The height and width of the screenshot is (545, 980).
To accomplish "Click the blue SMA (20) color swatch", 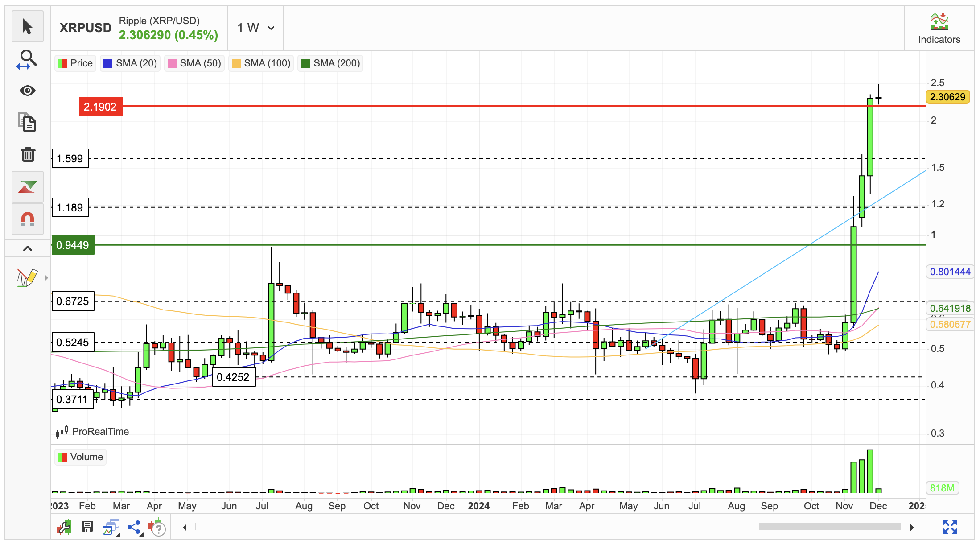I will pyautogui.click(x=108, y=63).
